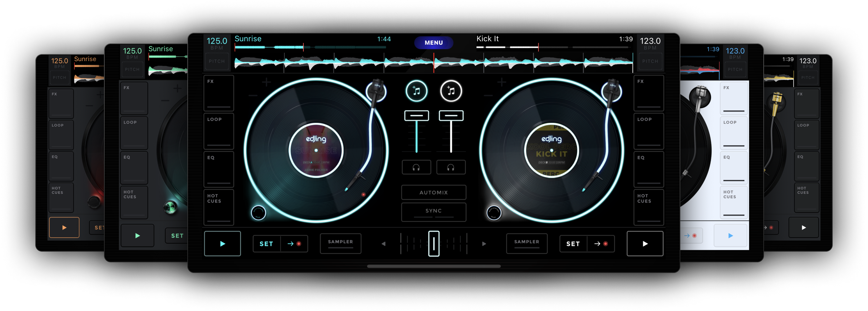
Task: Open LOOP panel on green skin
Action: 134,133
